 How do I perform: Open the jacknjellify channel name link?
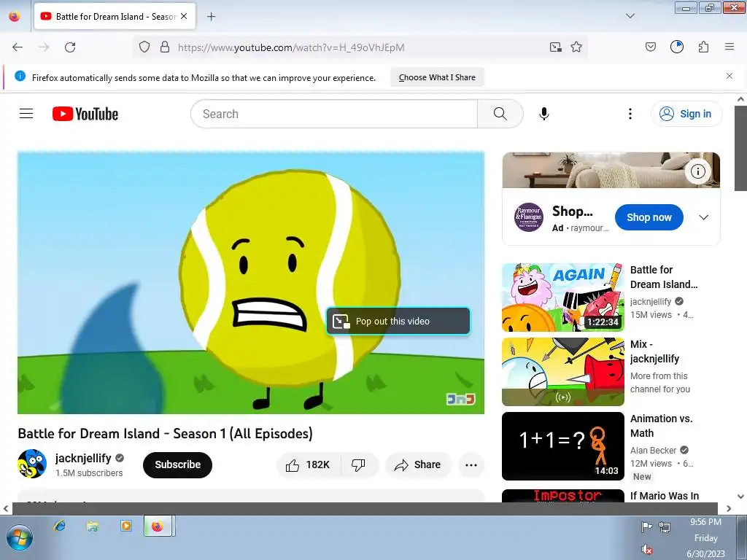(83, 458)
